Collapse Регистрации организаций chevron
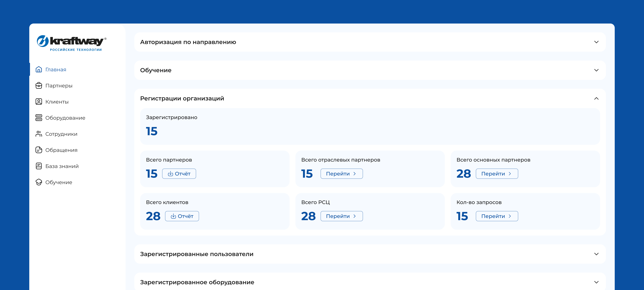This screenshot has height=290, width=644. [x=596, y=98]
